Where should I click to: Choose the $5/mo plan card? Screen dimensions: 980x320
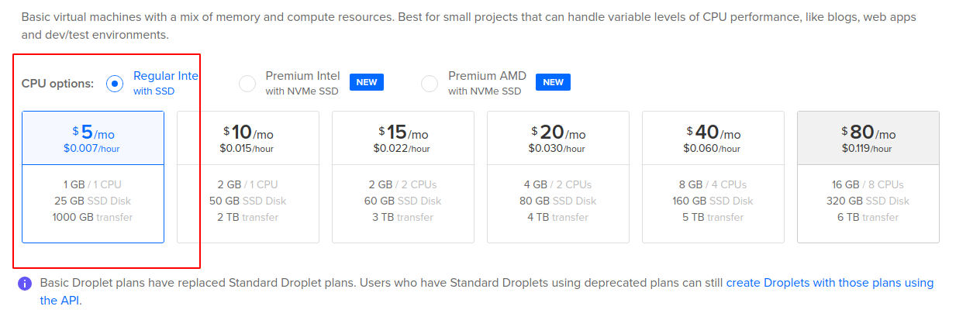(93, 177)
